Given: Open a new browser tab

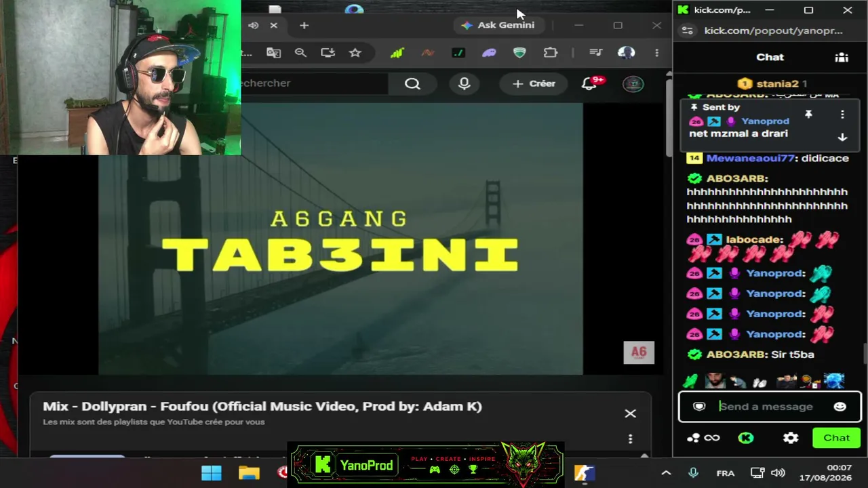Looking at the screenshot, I should [x=304, y=25].
